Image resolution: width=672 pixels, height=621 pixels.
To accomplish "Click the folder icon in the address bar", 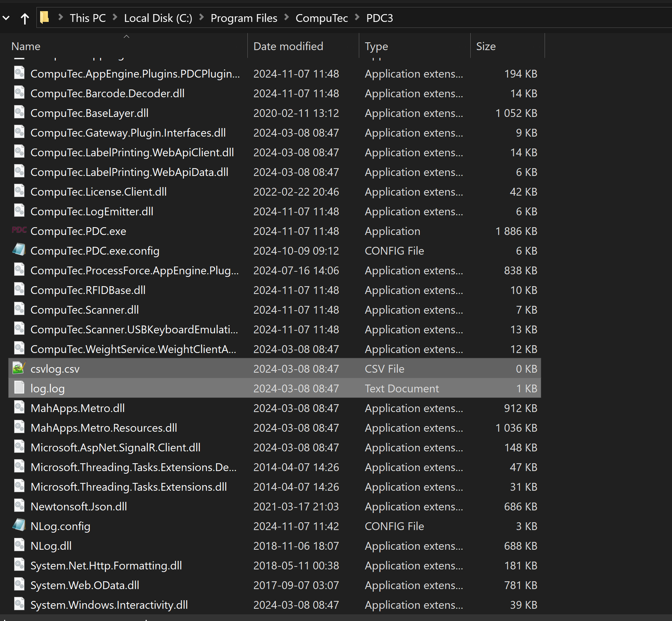I will pos(44,17).
